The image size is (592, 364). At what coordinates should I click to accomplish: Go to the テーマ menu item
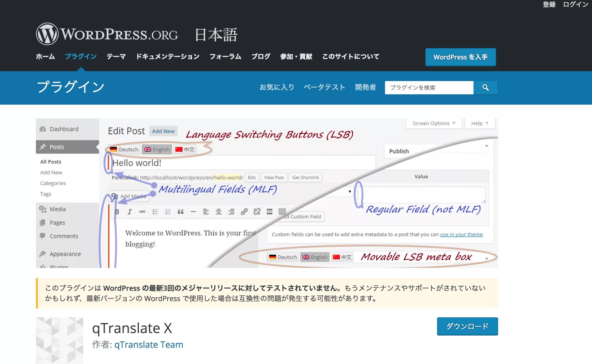click(x=116, y=56)
